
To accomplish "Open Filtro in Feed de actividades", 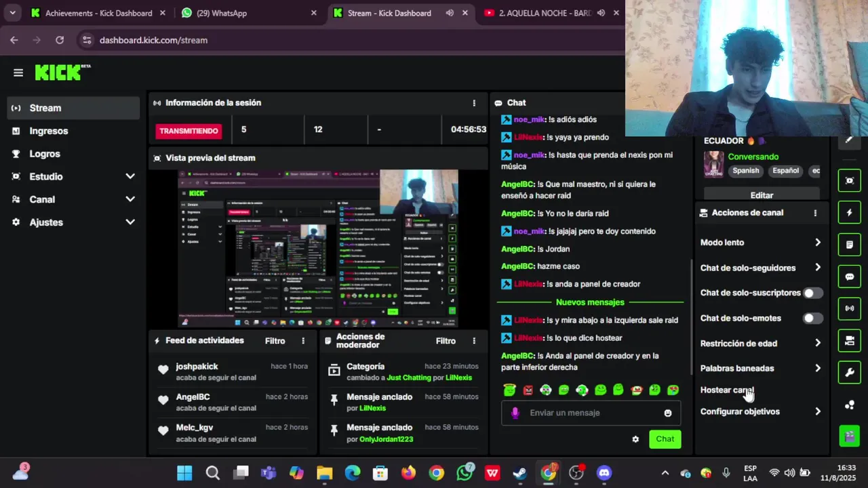I will coord(275,341).
